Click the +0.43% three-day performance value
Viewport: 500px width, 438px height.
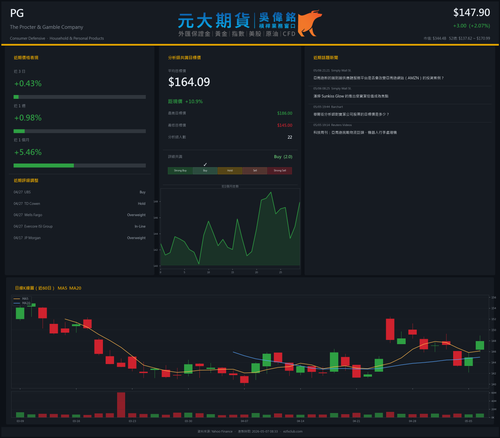[x=28, y=83]
